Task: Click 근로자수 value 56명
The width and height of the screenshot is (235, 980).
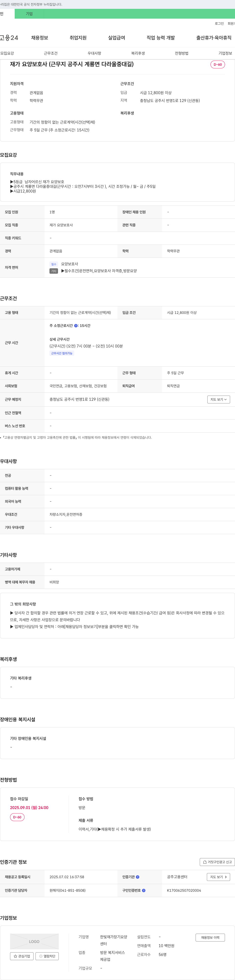Action: (x=163, y=954)
